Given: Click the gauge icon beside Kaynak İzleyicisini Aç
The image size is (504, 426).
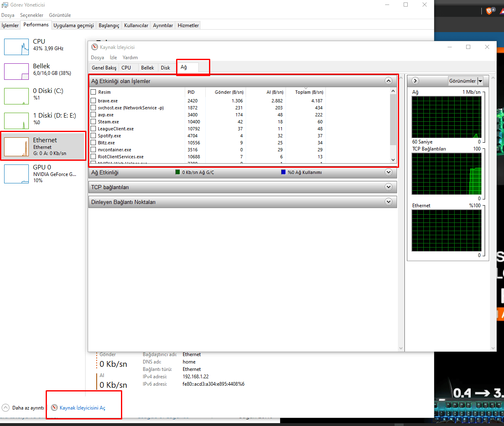Looking at the screenshot, I should point(54,407).
